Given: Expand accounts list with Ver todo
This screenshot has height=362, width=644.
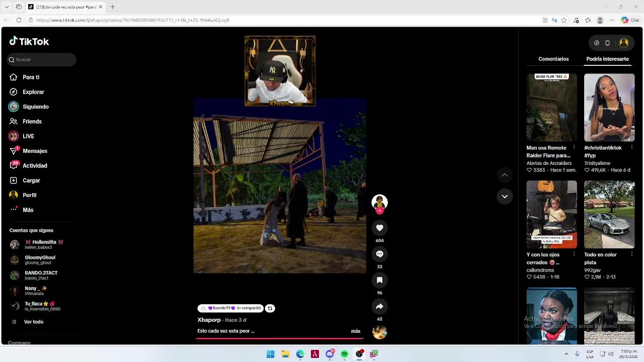Looking at the screenshot, I should (33, 322).
